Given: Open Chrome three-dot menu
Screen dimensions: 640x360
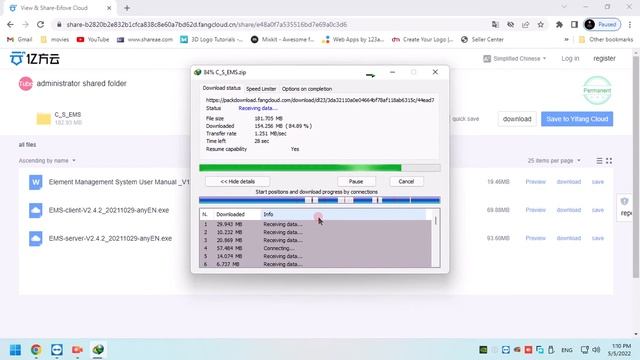Looking at the screenshot, I should pyautogui.click(x=630, y=24).
